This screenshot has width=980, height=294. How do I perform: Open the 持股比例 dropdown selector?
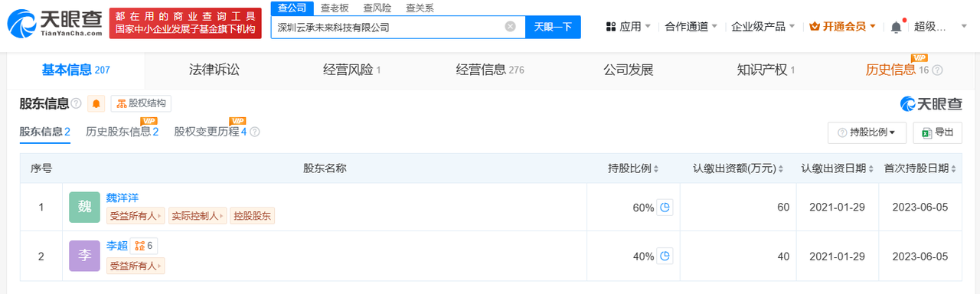867,132
